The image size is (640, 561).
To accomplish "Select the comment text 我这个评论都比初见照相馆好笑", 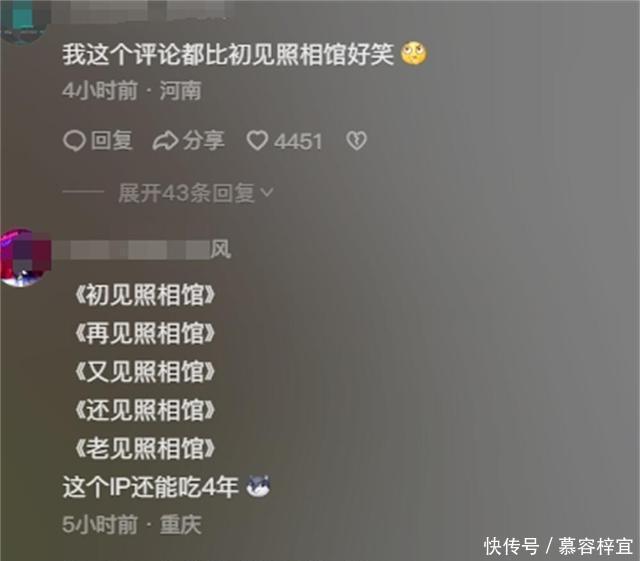I will click(228, 54).
